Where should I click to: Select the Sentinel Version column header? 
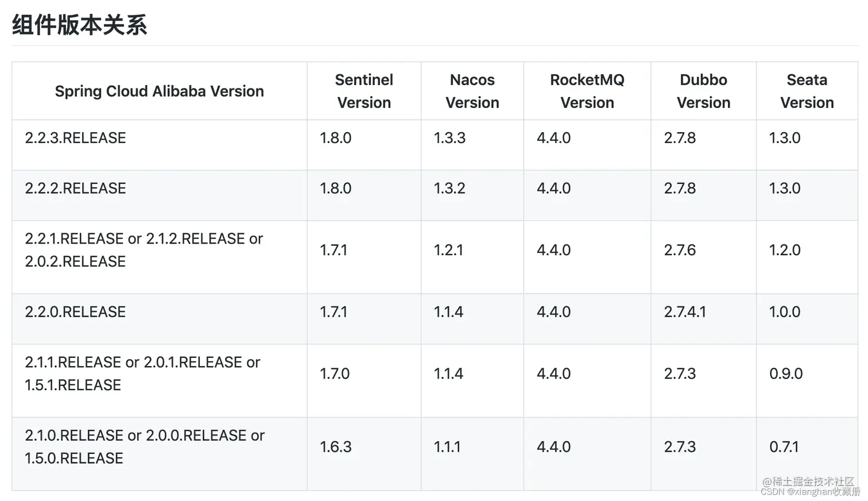pos(364,91)
